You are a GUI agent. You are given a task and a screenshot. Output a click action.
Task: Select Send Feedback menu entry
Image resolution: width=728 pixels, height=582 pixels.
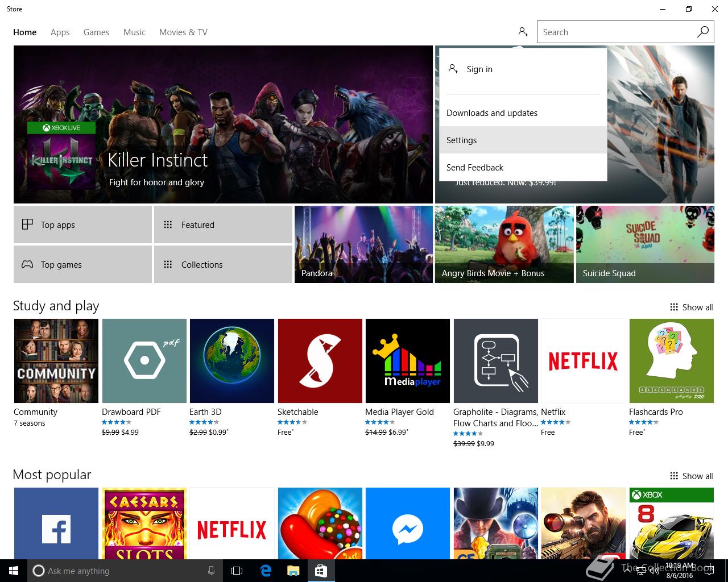click(523, 167)
